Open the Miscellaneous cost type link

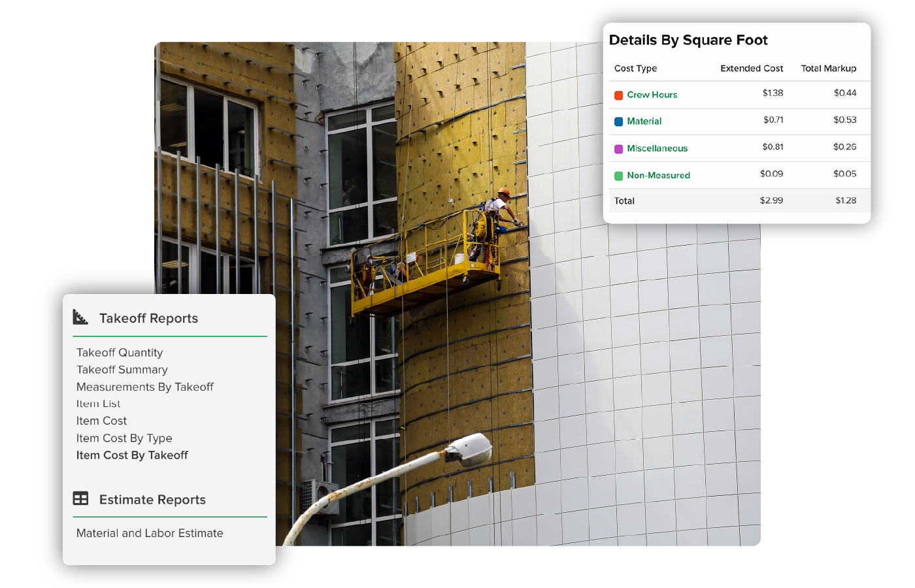[x=657, y=148]
